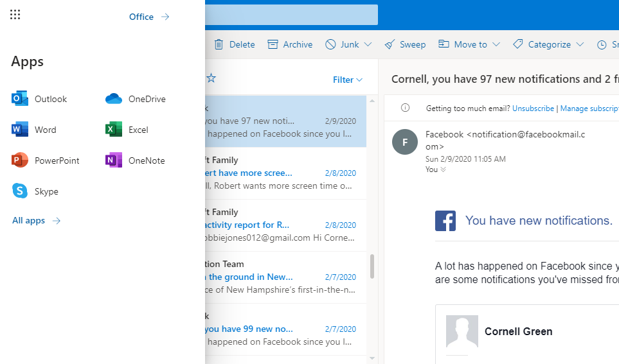
Task: Open the Office link
Action: 149,17
